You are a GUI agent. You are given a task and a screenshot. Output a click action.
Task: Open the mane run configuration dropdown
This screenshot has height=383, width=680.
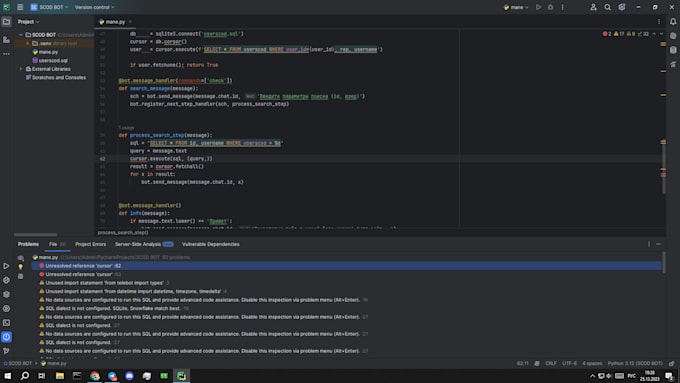516,7
